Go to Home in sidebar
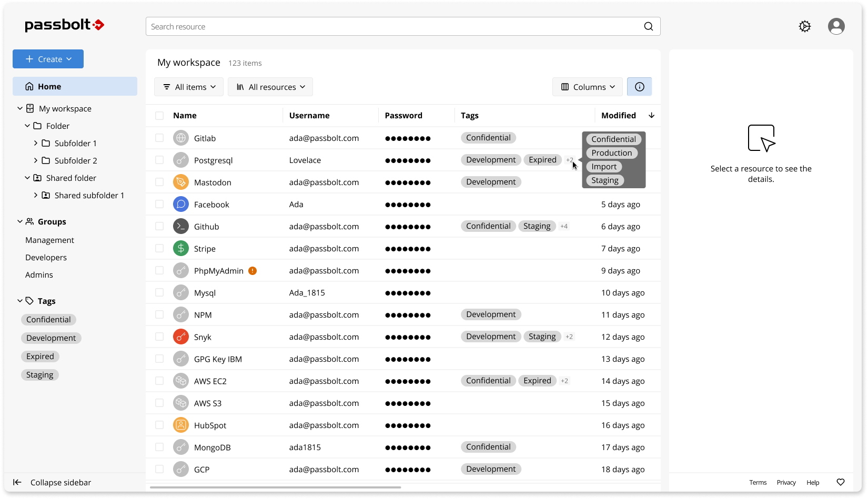The width and height of the screenshot is (868, 499). (x=75, y=86)
